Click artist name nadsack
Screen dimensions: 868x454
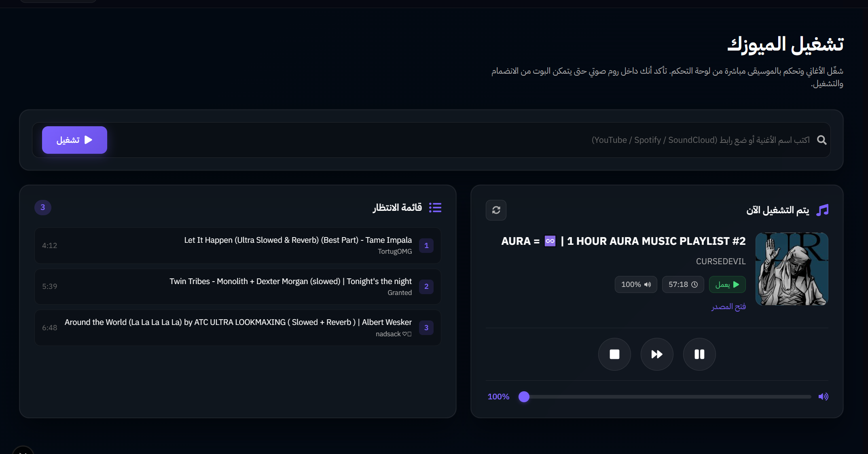tap(394, 334)
